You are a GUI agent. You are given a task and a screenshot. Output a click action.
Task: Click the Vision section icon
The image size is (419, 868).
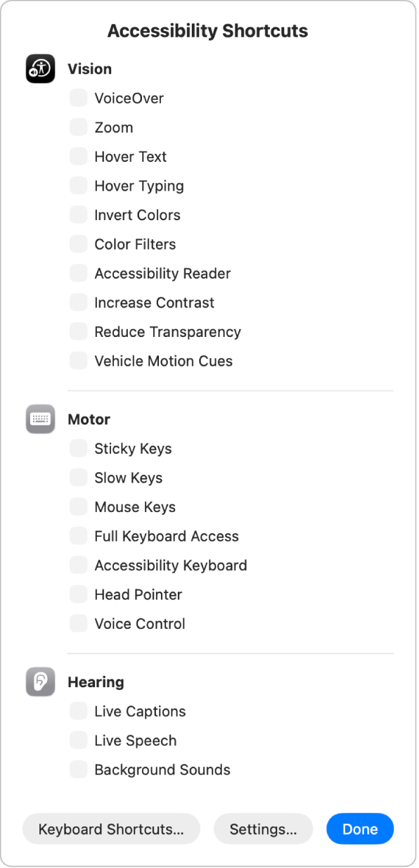coord(40,68)
